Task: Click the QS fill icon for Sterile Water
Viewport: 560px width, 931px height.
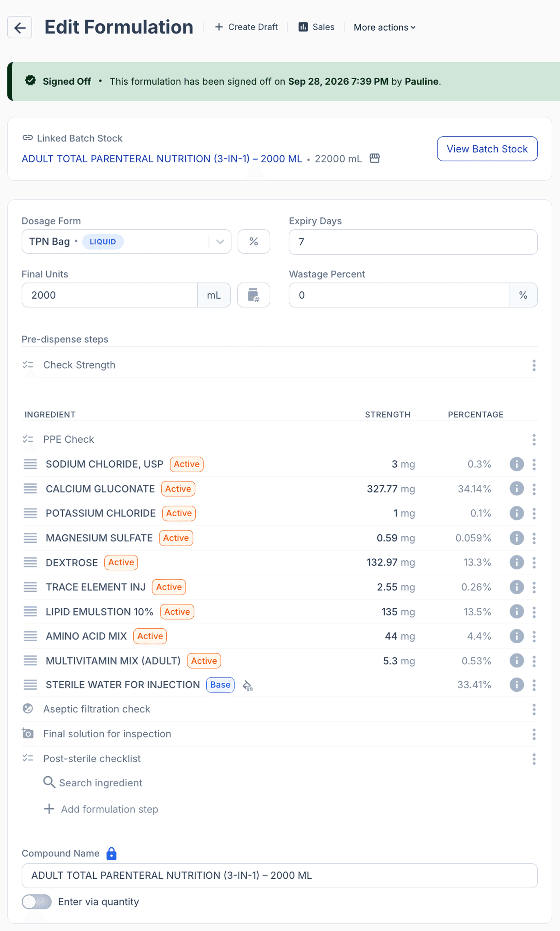Action: tap(248, 685)
